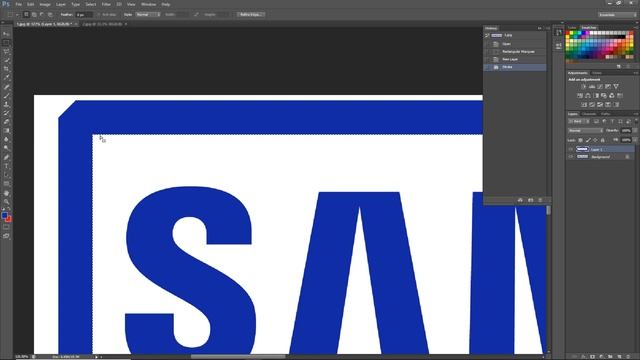Click the foreground blue color swatch
Viewport: 640px width, 360px height.
[x=4, y=215]
